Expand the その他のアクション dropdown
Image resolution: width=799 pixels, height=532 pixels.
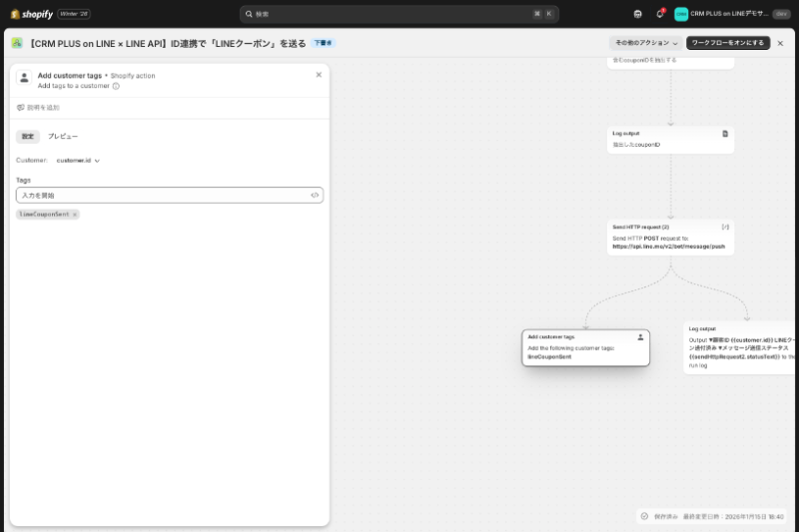[645, 43]
